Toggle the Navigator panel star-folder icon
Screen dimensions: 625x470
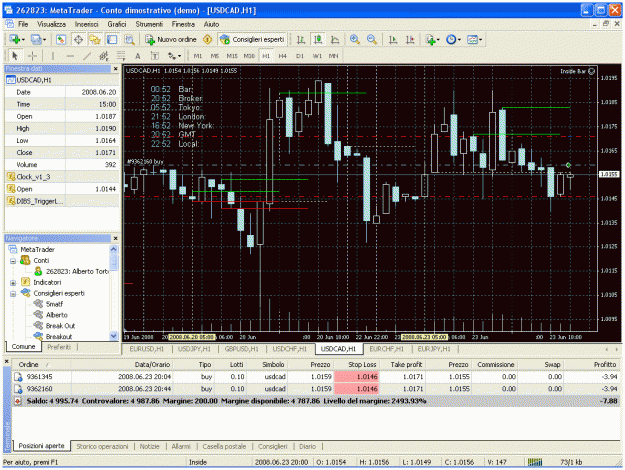click(95, 39)
